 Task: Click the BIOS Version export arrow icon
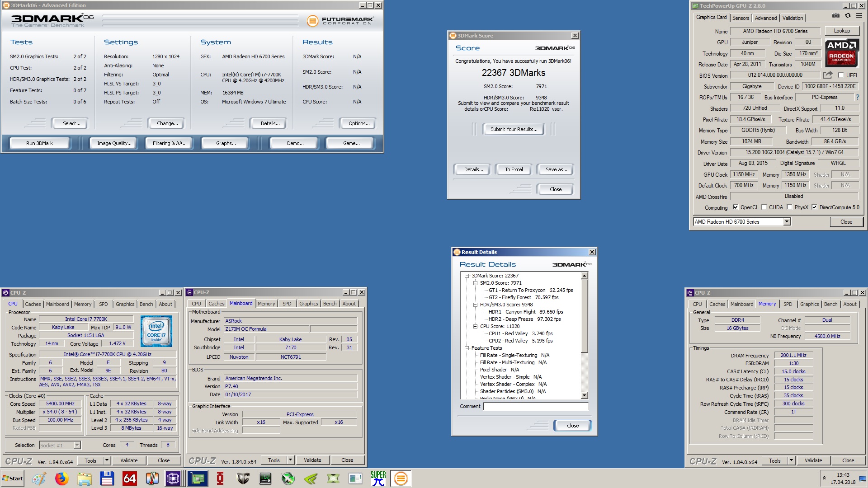828,75
